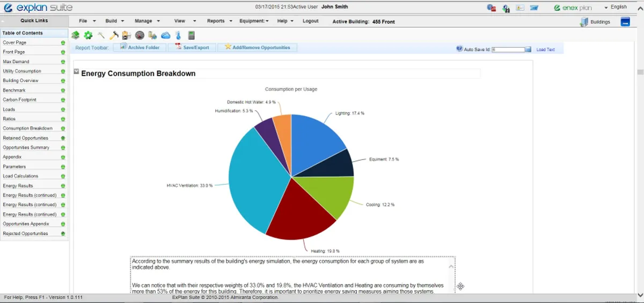Click the Save/Export button
Screen dimensions: 644x303
coord(192,47)
